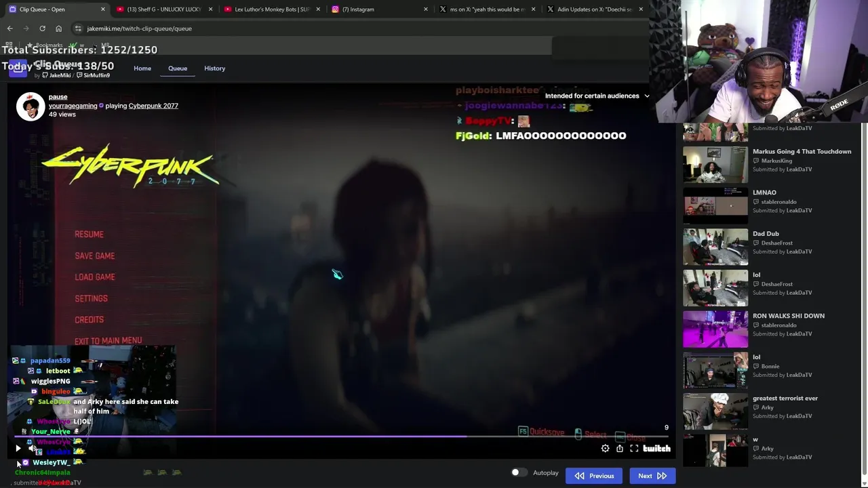This screenshot has height=488, width=868.
Task: Select the Queue navigation tab
Action: [178, 68]
